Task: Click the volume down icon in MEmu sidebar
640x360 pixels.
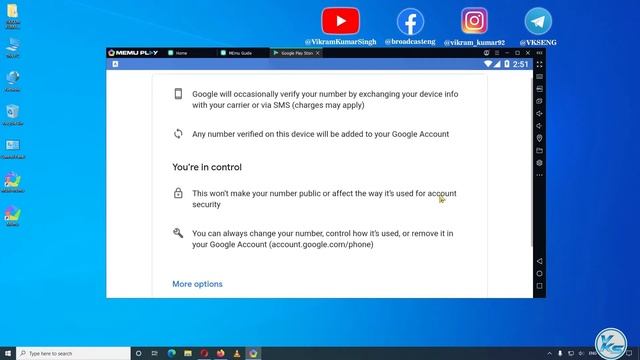Action: (x=539, y=126)
